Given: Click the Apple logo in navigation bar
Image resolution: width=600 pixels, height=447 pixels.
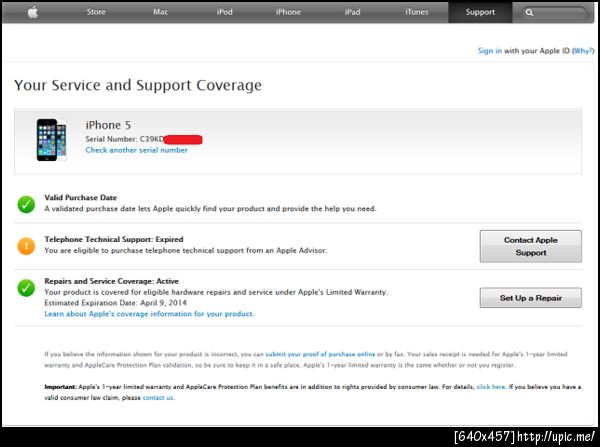Looking at the screenshot, I should [x=33, y=12].
